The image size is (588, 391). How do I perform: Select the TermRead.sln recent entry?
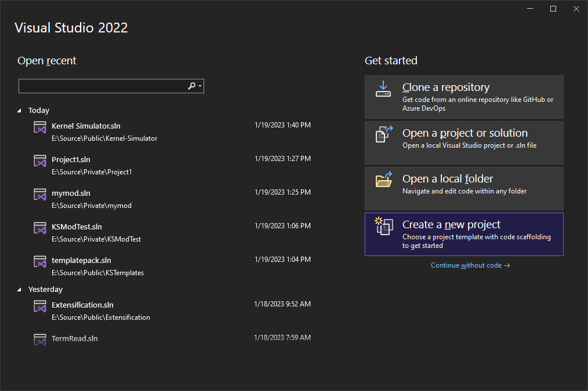pos(74,338)
